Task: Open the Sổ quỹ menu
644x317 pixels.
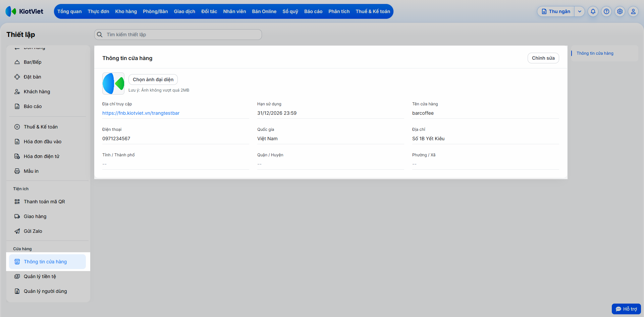Action: click(x=290, y=11)
